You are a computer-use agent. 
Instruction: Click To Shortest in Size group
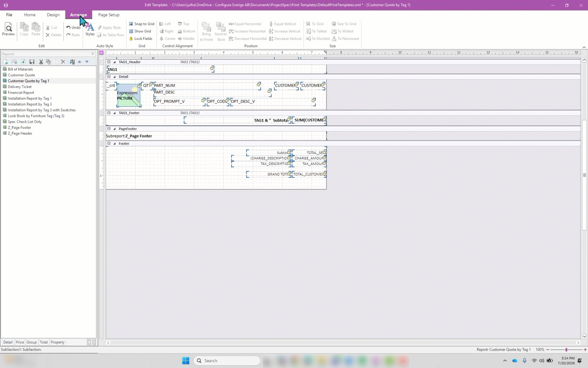[318, 39]
